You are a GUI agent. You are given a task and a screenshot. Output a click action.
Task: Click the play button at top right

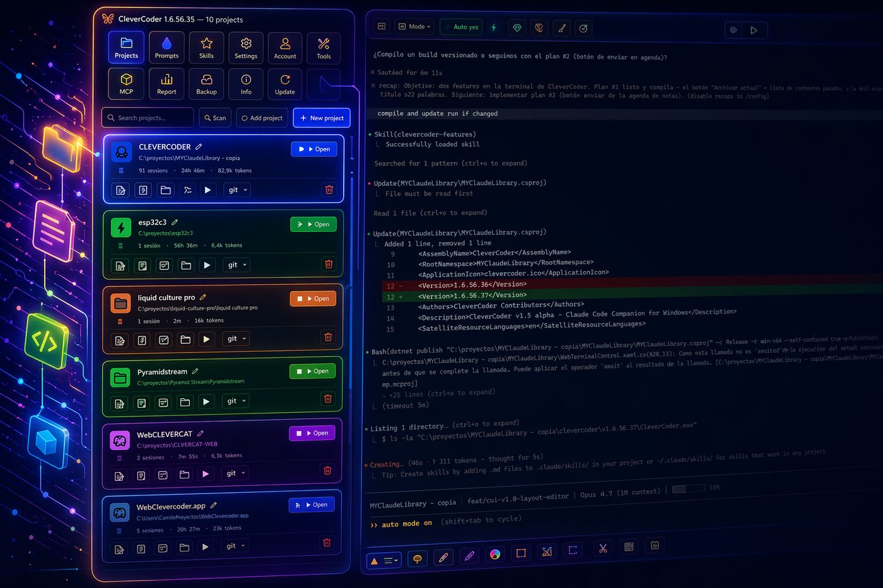[754, 30]
